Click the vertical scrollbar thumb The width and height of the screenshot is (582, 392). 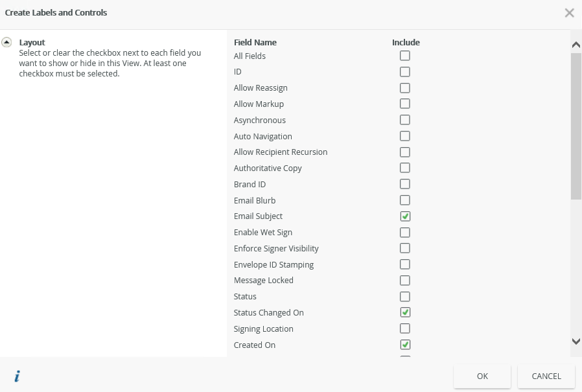pos(576,126)
